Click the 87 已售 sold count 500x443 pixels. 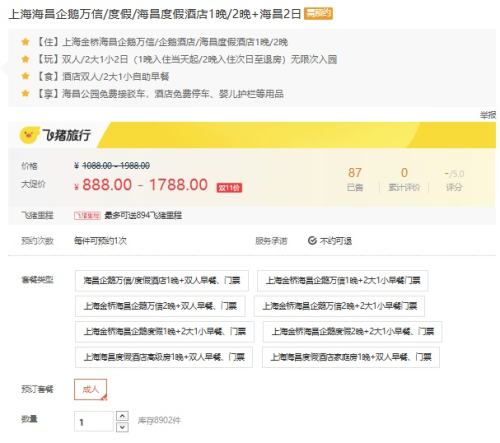[x=355, y=179]
